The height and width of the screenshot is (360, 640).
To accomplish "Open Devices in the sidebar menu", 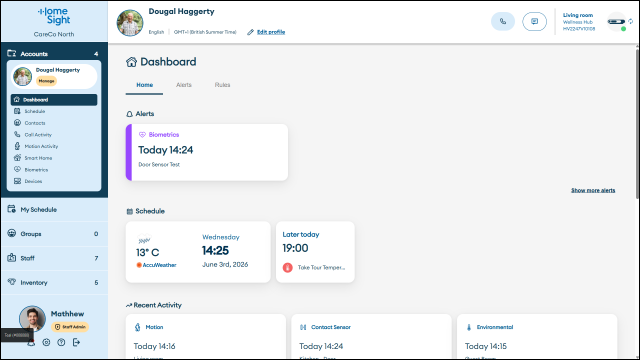I will pos(54,181).
